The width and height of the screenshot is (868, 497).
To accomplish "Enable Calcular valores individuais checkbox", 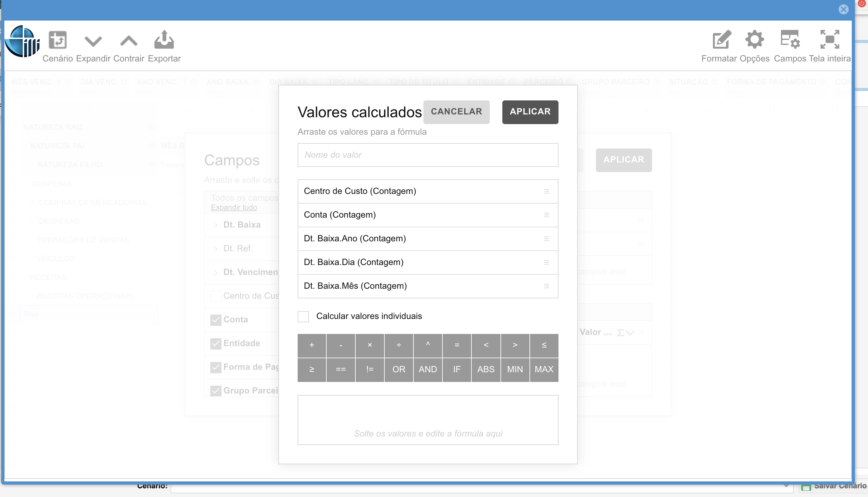I will (303, 316).
